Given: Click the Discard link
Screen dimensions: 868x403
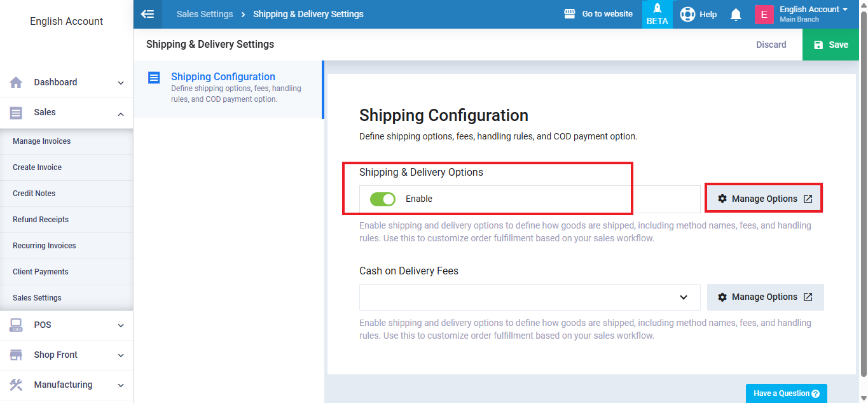Looking at the screenshot, I should point(771,45).
